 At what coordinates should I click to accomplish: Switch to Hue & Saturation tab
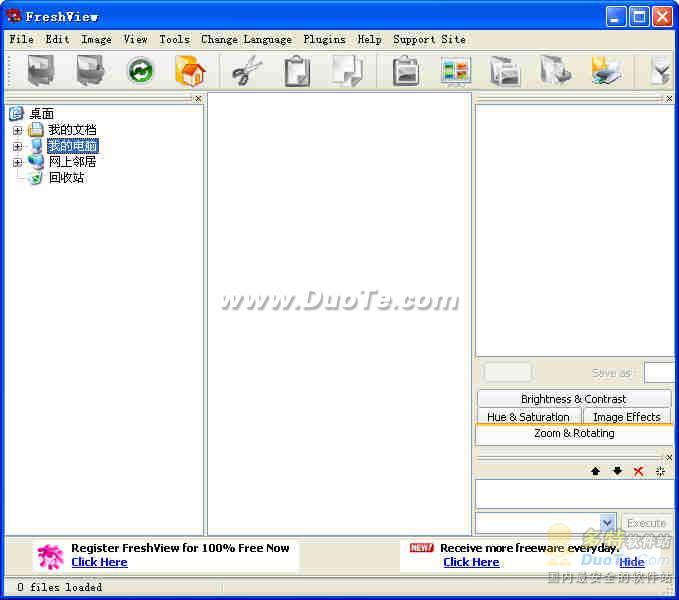pyautogui.click(x=528, y=417)
